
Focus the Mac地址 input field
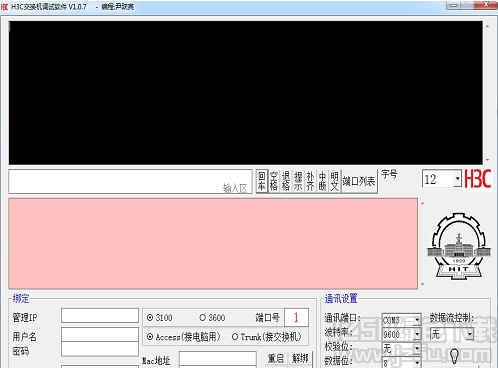[x=218, y=359]
